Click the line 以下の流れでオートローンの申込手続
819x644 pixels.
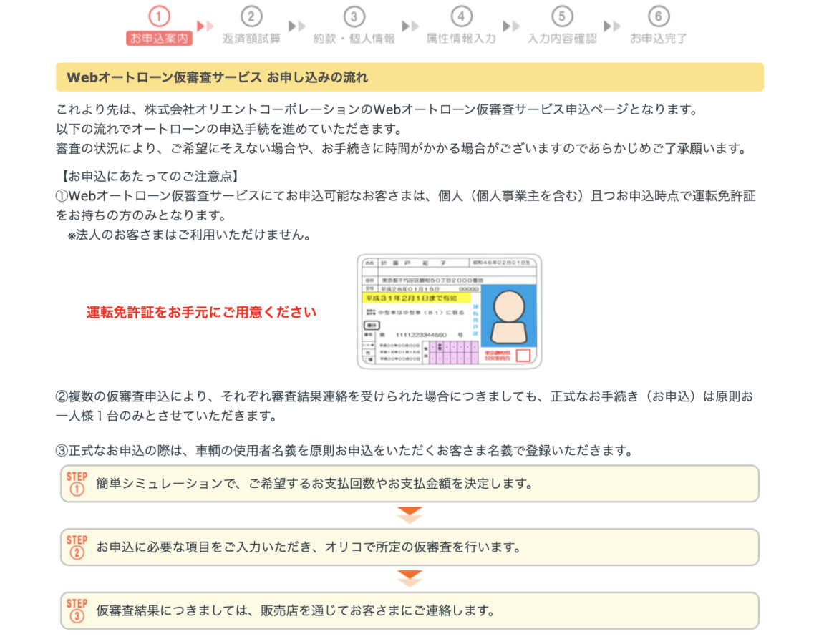(x=229, y=129)
